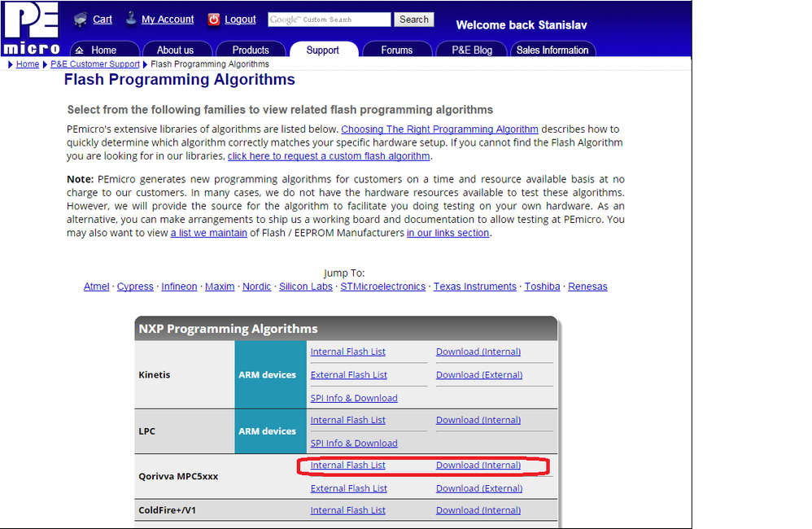Click the Home breadcrumb link
The height and width of the screenshot is (529, 812).
click(x=28, y=63)
